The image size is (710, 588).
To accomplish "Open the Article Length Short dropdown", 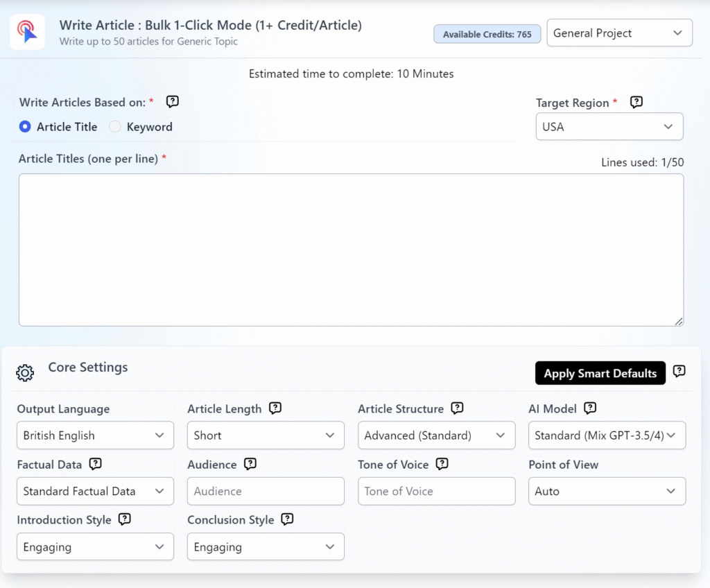I will coord(266,435).
